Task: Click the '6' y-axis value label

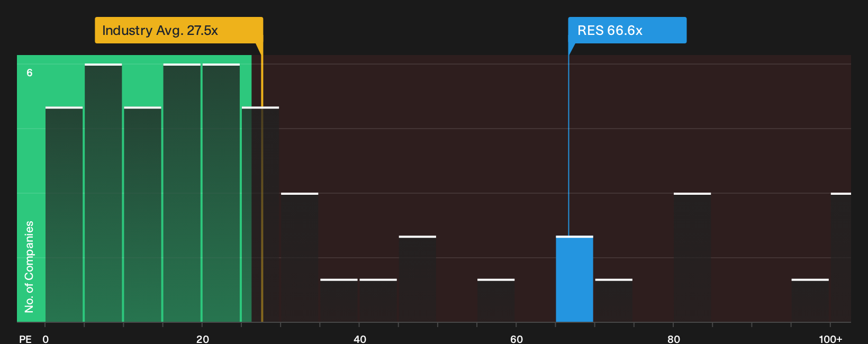Action: tap(30, 73)
